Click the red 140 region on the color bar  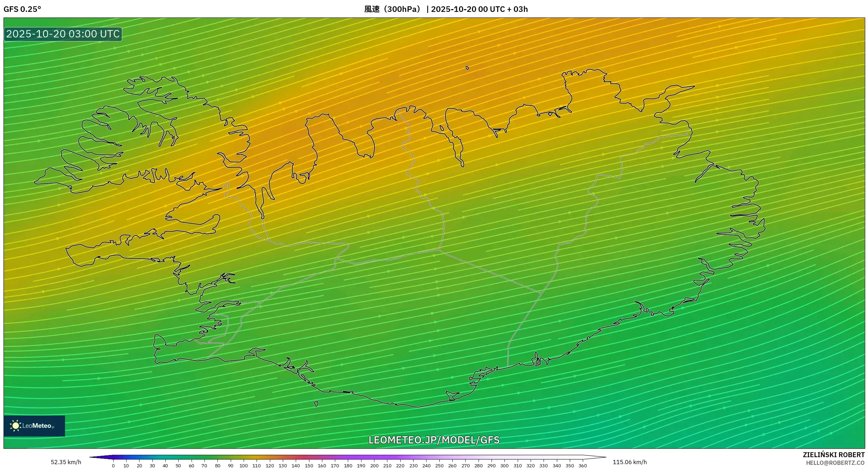pyautogui.click(x=296, y=457)
